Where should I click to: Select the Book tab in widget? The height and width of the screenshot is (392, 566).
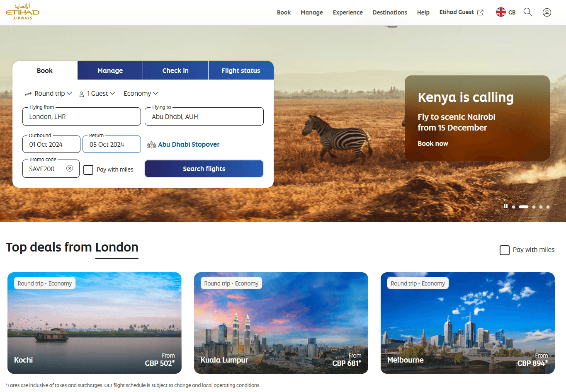pyautogui.click(x=45, y=70)
